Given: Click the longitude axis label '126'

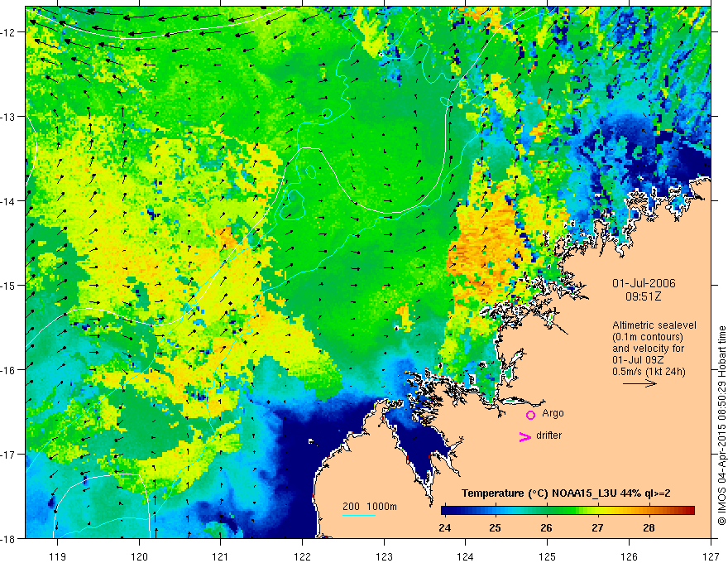Looking at the screenshot, I should pyautogui.click(x=629, y=557).
